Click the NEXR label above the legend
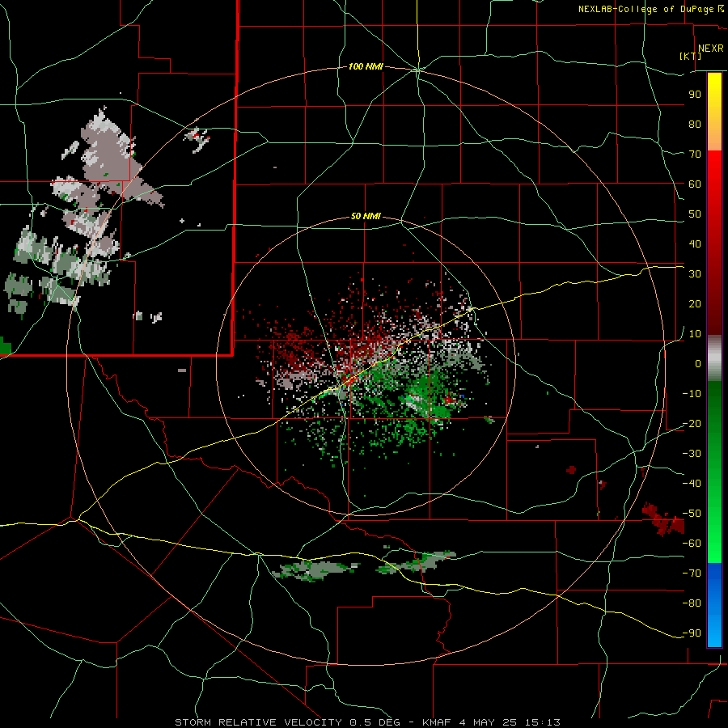Screen dimensions: 728x728 click(710, 49)
